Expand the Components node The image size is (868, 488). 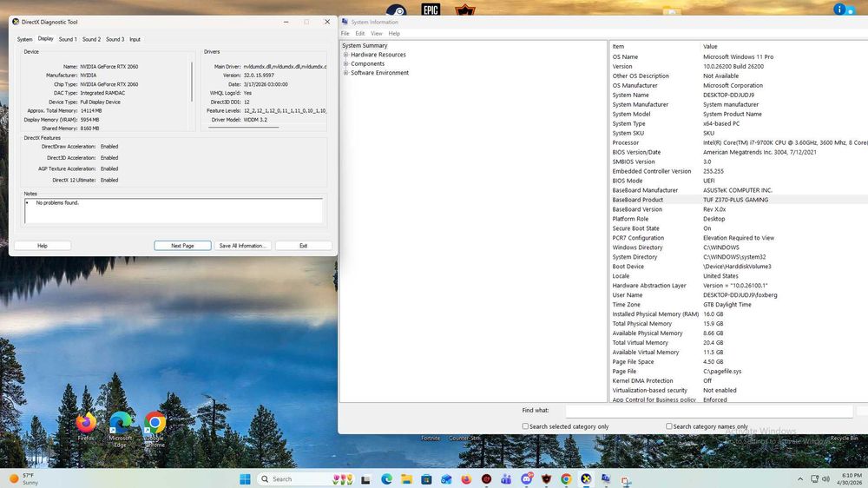346,63
